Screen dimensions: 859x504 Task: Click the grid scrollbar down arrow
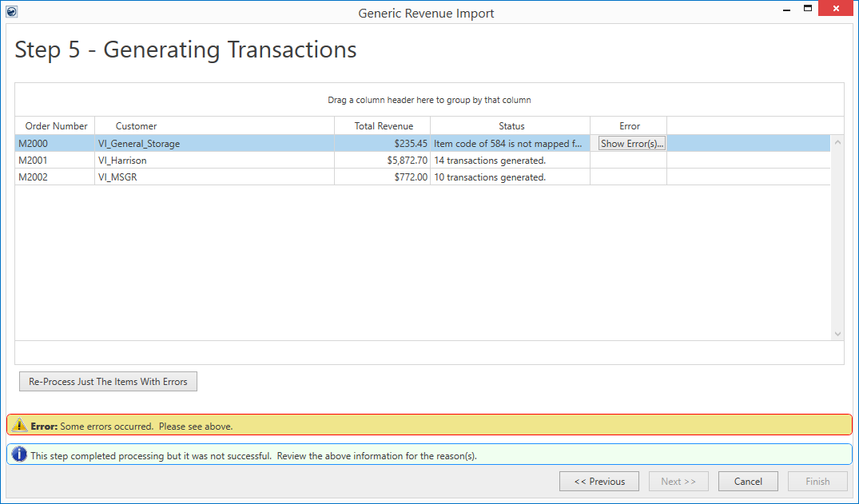837,334
